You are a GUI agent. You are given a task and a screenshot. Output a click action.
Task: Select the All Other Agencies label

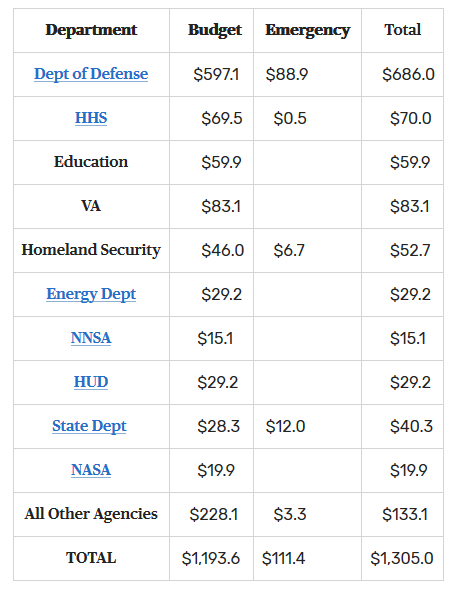[x=91, y=514]
